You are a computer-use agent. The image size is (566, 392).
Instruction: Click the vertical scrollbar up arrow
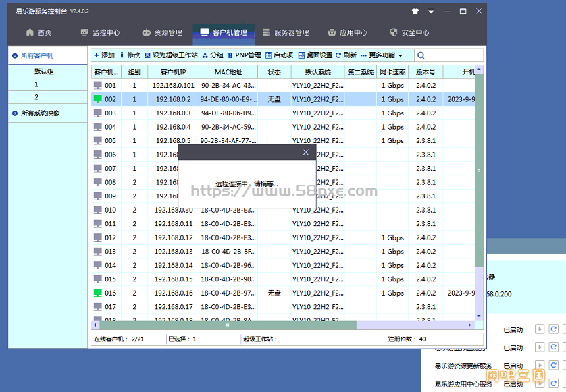click(x=479, y=69)
